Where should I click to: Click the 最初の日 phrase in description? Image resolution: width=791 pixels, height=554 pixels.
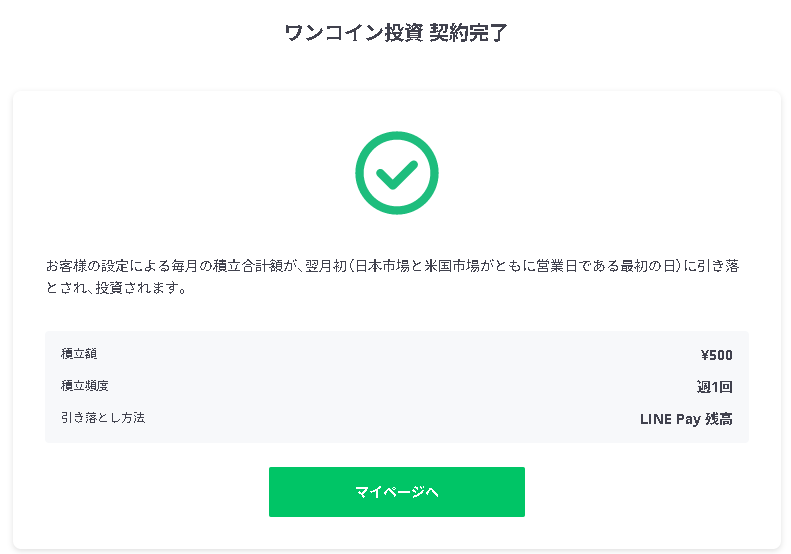[648, 266]
